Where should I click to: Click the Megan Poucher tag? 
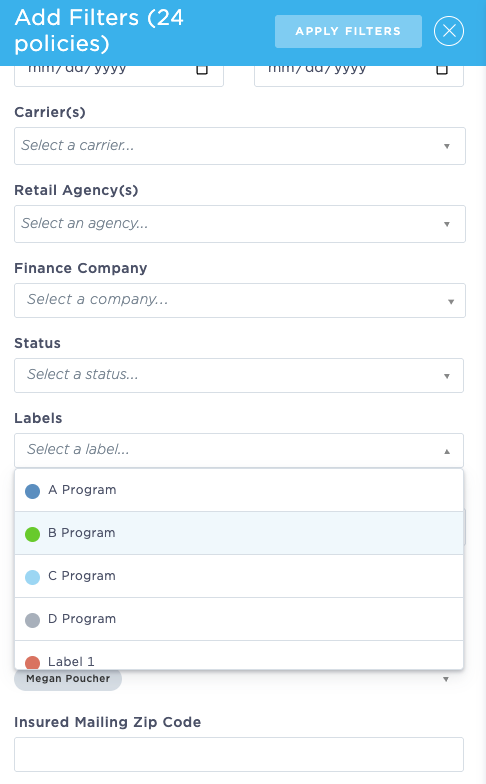pyautogui.click(x=68, y=679)
